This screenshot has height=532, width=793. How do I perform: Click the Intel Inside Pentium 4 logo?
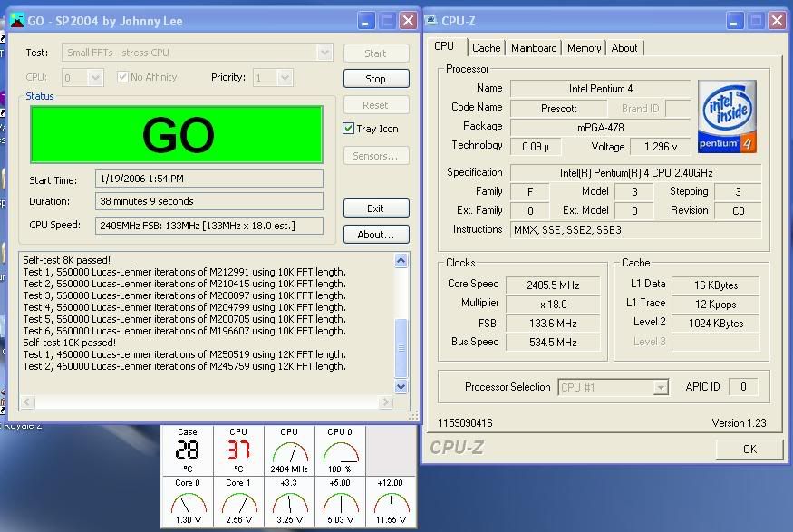click(728, 116)
